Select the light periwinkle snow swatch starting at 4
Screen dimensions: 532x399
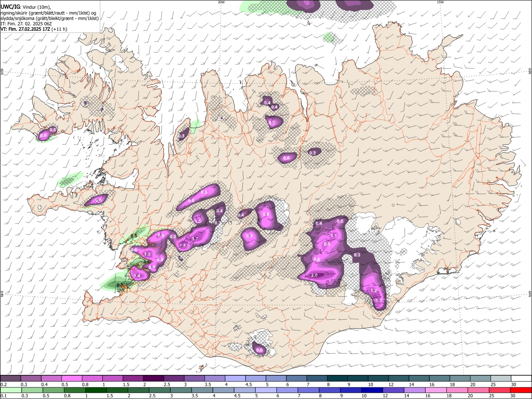235,379
